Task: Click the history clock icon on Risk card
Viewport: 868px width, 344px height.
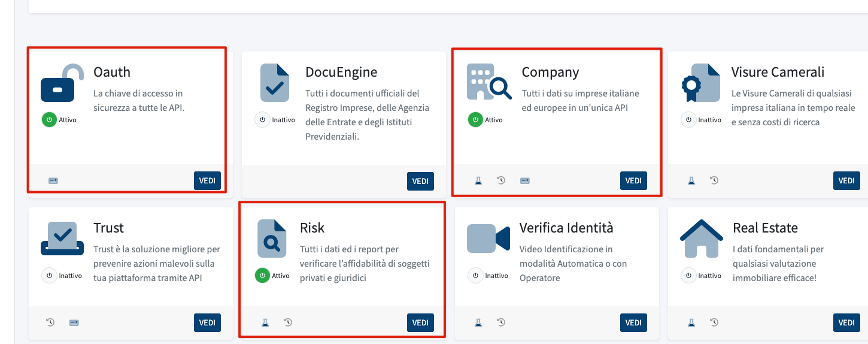Action: 288,322
